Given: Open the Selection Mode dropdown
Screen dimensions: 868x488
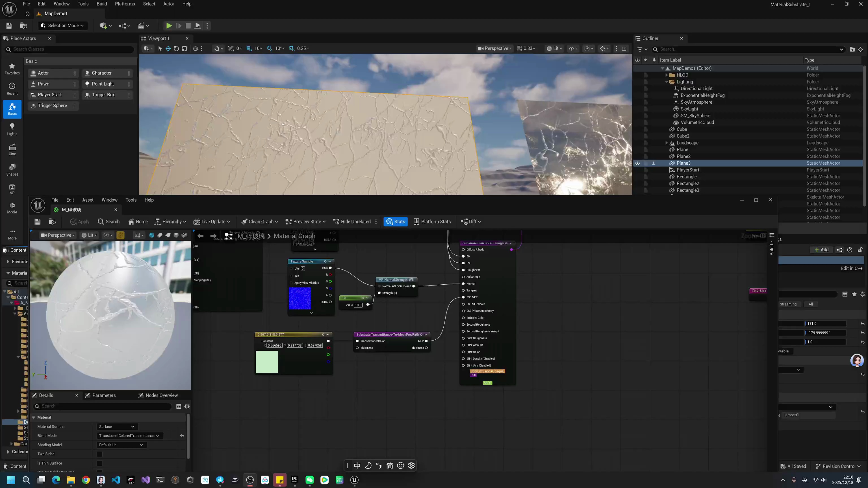Looking at the screenshot, I should coord(62,26).
